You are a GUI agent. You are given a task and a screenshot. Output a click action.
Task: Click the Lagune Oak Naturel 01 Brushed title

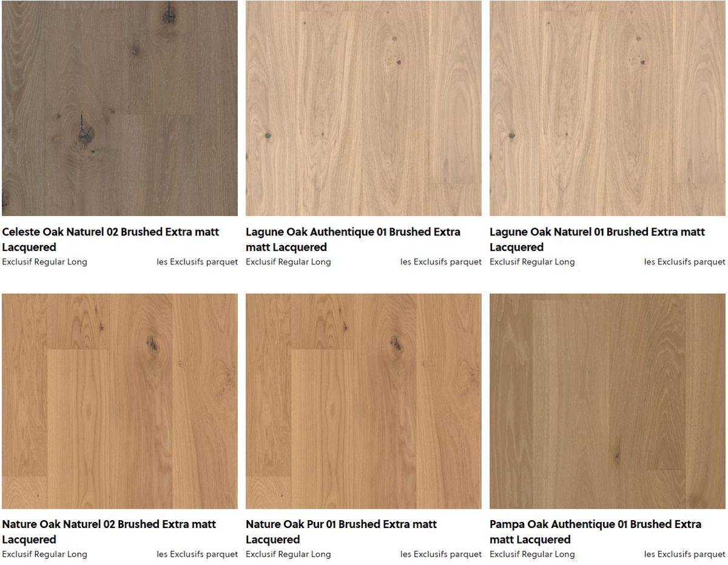click(597, 239)
